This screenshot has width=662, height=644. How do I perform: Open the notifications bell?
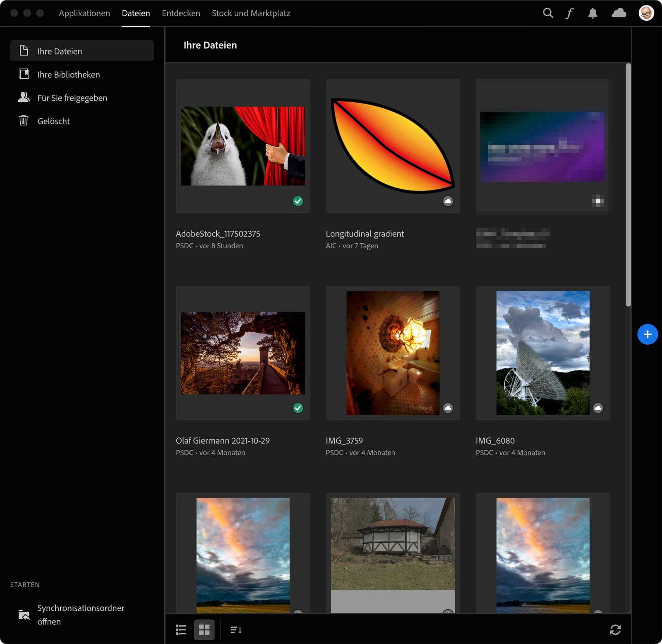[592, 13]
